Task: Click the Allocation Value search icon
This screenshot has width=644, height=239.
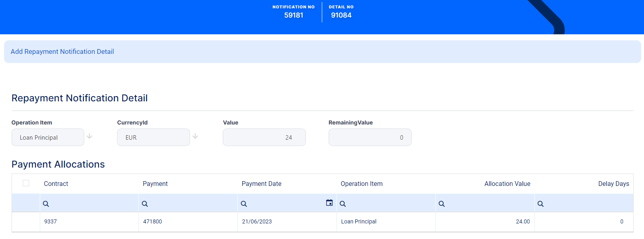Action: coord(442,204)
